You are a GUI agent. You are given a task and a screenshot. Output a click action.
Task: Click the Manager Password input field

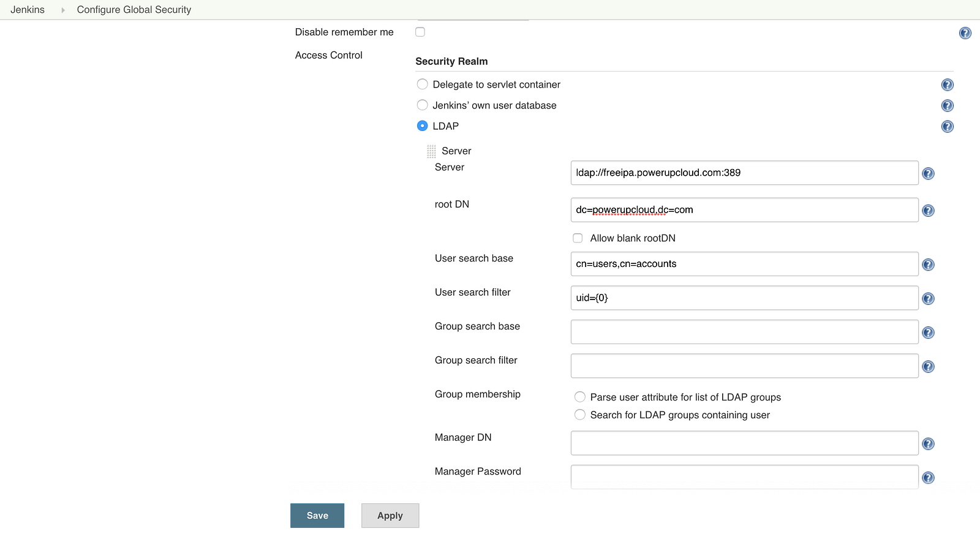pyautogui.click(x=744, y=477)
